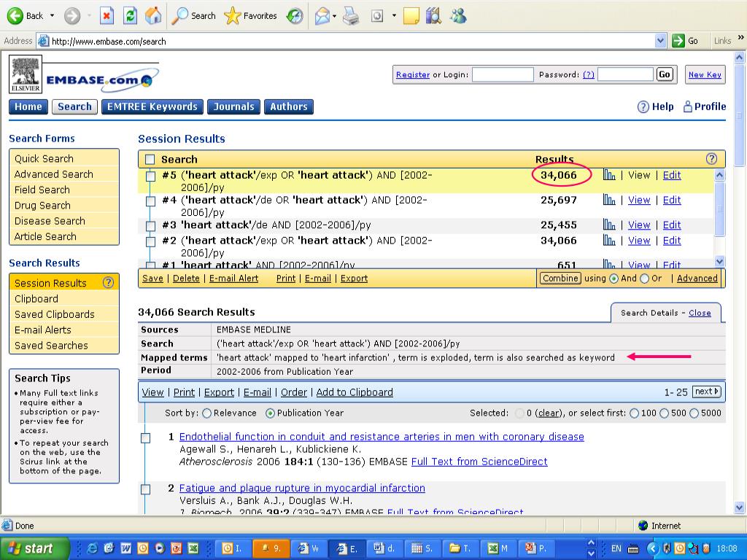Click session list scroll down arrow
Screen dimensions: 747x560
pyautogui.click(x=719, y=262)
